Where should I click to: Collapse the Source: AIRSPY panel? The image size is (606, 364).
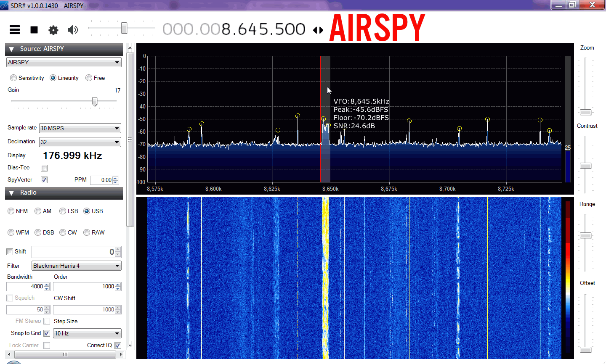[x=11, y=49]
